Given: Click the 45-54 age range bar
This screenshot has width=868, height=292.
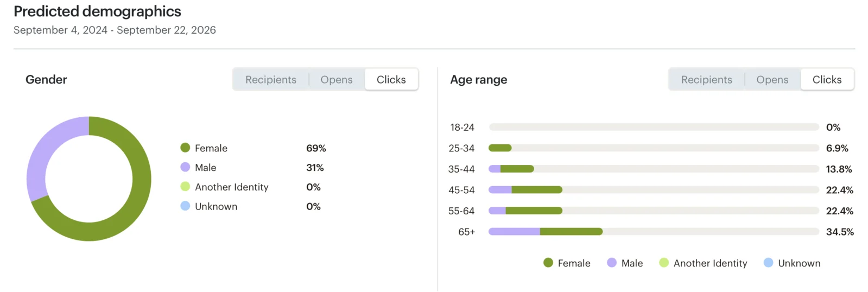Looking at the screenshot, I should tap(654, 189).
